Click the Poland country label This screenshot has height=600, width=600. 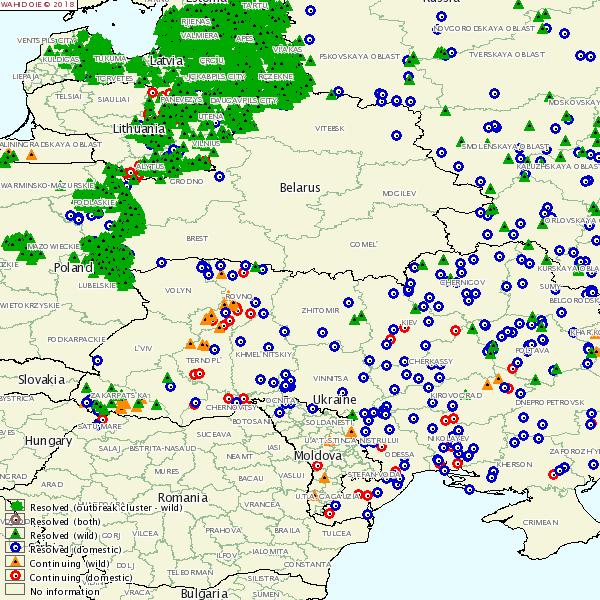(73, 267)
